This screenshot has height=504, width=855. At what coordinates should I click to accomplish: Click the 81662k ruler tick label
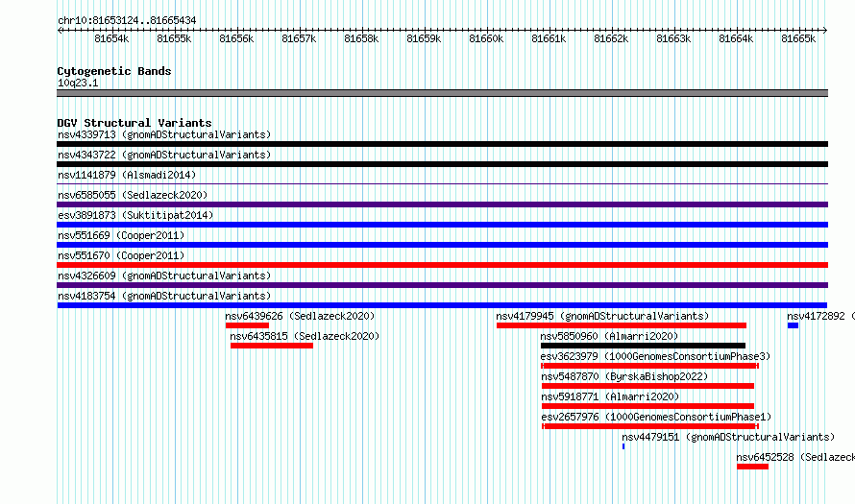point(611,38)
